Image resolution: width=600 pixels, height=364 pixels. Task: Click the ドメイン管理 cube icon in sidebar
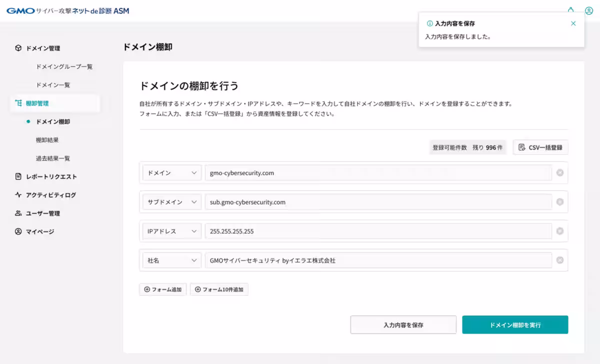pos(19,48)
